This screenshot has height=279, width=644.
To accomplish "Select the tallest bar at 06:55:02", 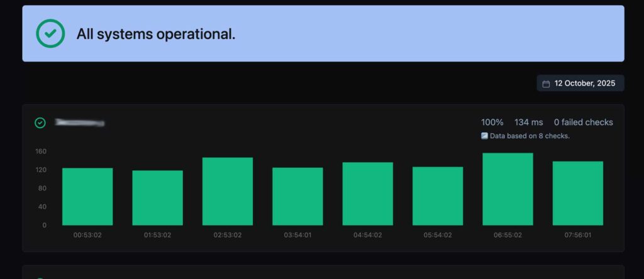I will click(x=508, y=189).
